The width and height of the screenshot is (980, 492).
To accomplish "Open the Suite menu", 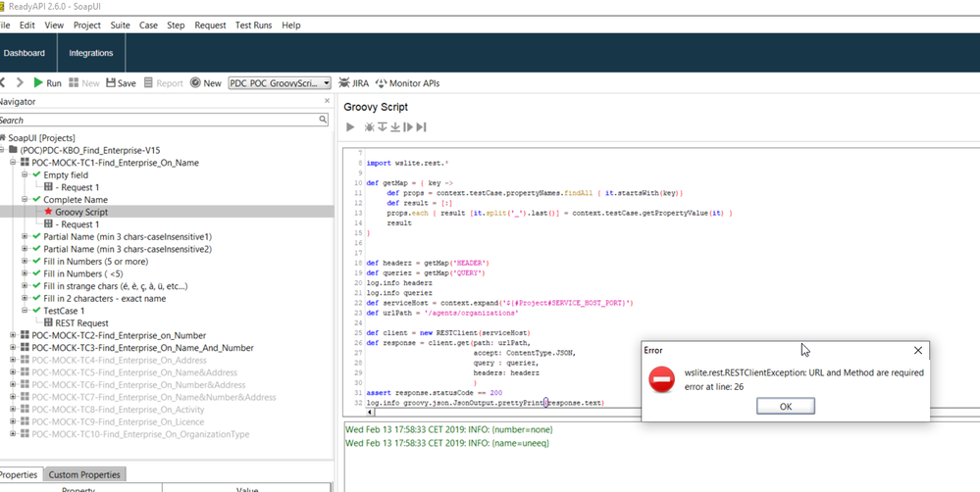I will click(120, 25).
